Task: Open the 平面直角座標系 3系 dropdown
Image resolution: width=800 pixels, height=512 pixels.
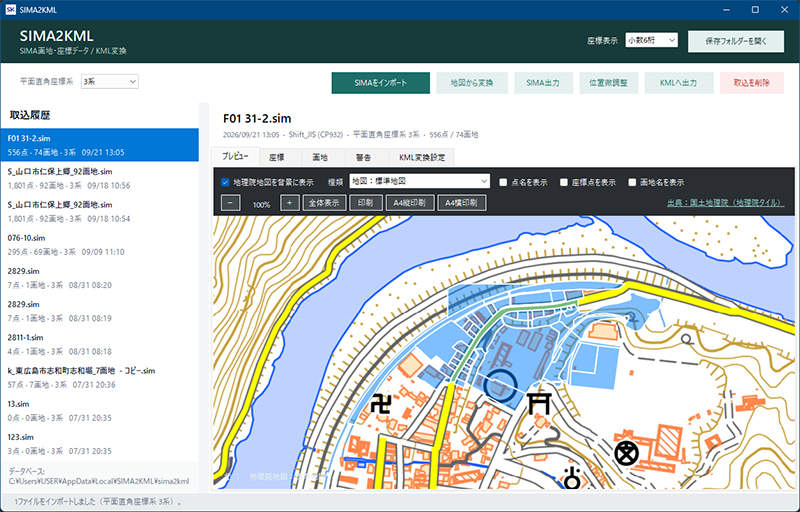Action: [x=110, y=82]
